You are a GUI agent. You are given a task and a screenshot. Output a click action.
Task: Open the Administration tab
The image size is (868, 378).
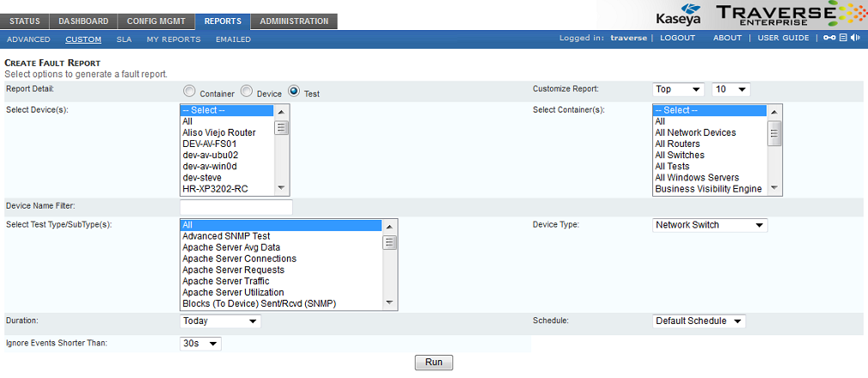point(294,21)
